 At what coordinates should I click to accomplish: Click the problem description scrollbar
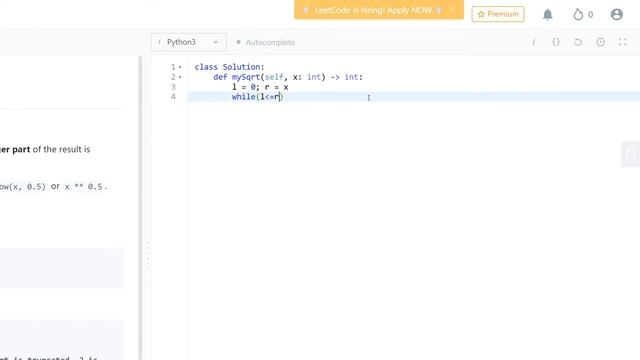tap(140, 208)
